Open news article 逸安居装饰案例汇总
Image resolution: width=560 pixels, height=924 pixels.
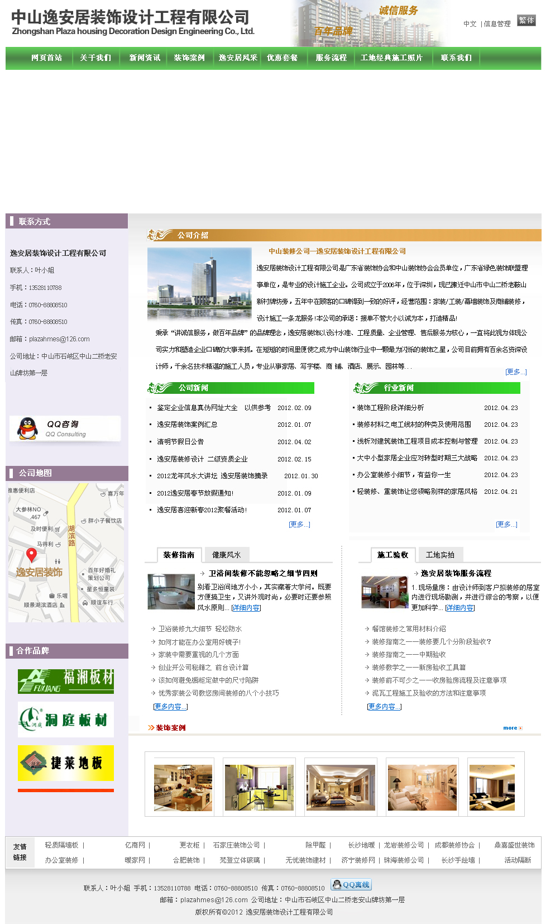tap(187, 425)
